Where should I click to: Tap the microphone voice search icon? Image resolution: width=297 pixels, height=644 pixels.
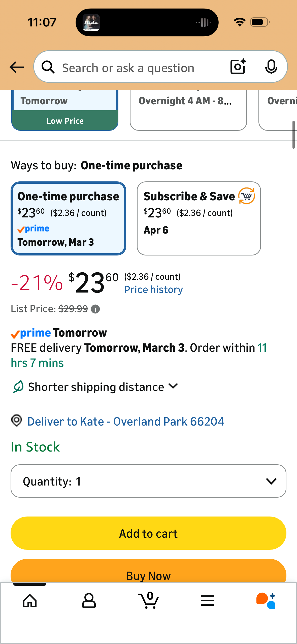pos(271,67)
